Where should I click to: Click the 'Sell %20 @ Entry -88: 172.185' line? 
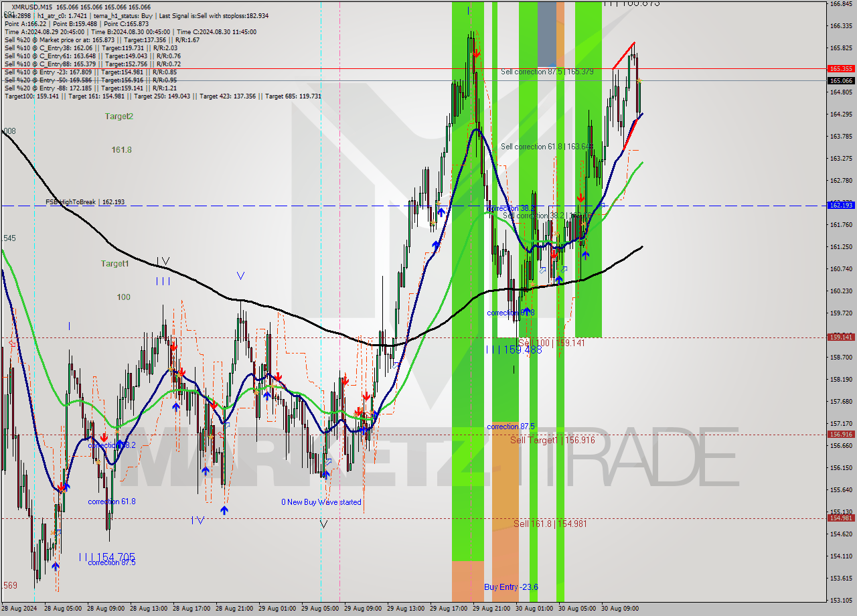click(x=90, y=88)
